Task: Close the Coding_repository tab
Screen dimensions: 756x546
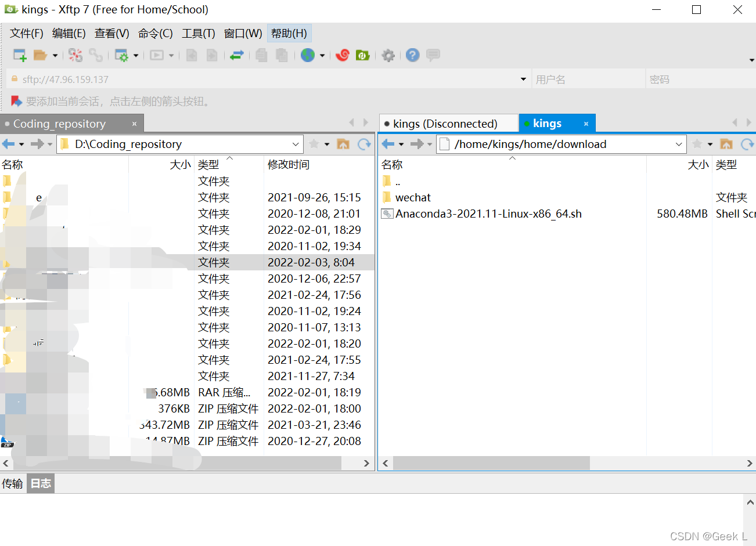Action: click(x=134, y=124)
